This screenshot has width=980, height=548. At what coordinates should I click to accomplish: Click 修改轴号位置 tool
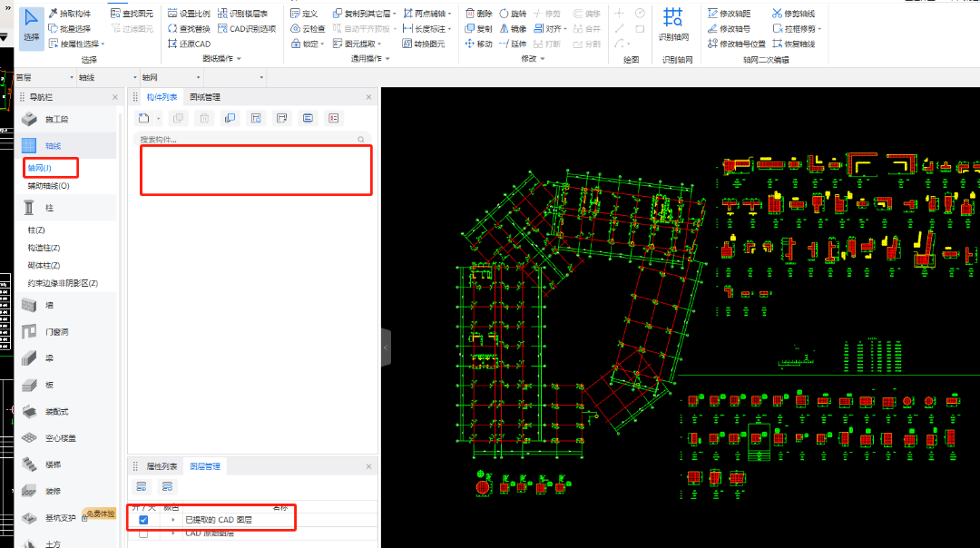[737, 44]
